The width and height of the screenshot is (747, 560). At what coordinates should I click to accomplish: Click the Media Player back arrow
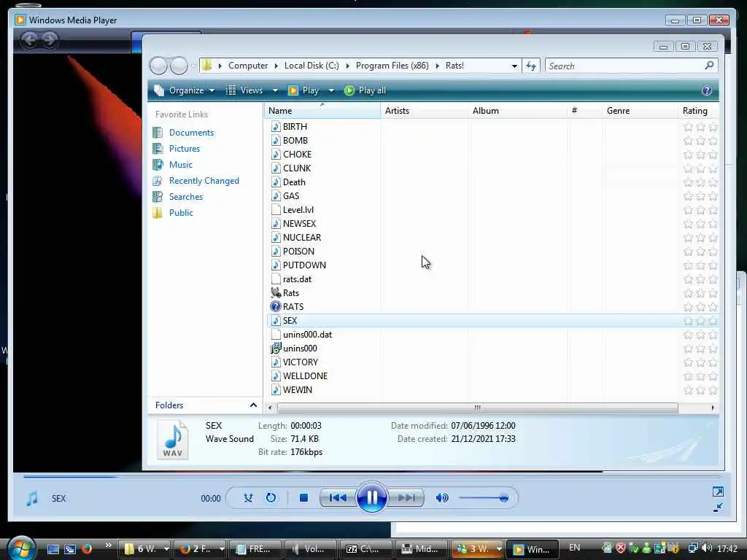(29, 40)
